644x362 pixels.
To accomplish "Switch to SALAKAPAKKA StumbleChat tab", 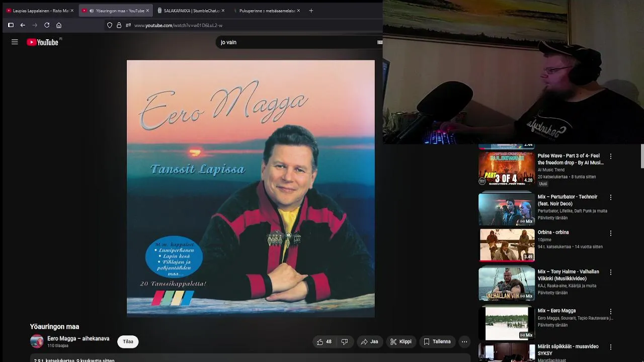I will tap(191, 11).
